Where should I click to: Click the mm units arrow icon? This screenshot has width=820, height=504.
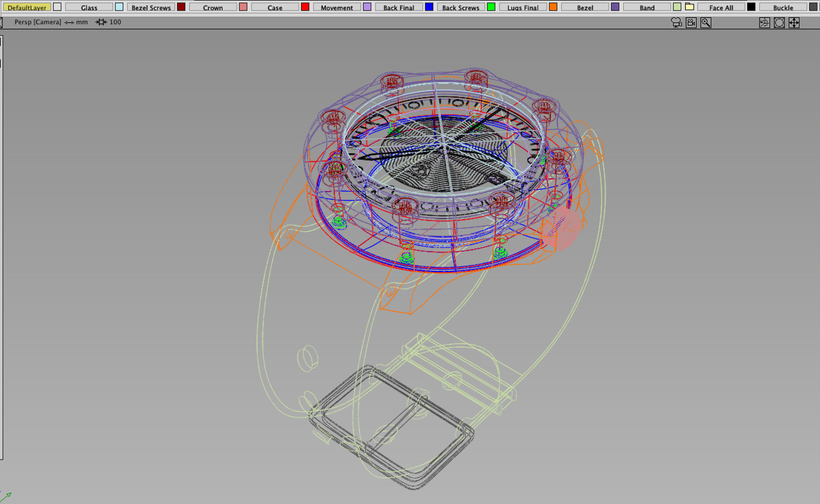(x=69, y=22)
